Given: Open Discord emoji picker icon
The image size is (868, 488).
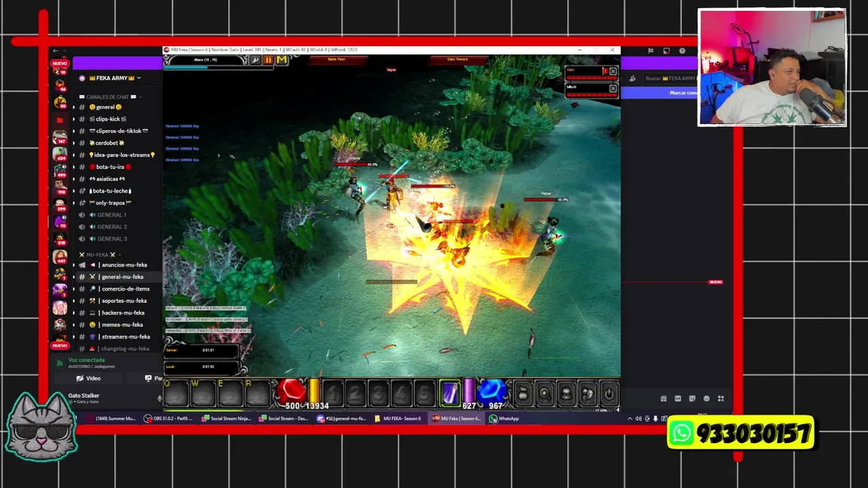Looking at the screenshot, I should (x=707, y=399).
